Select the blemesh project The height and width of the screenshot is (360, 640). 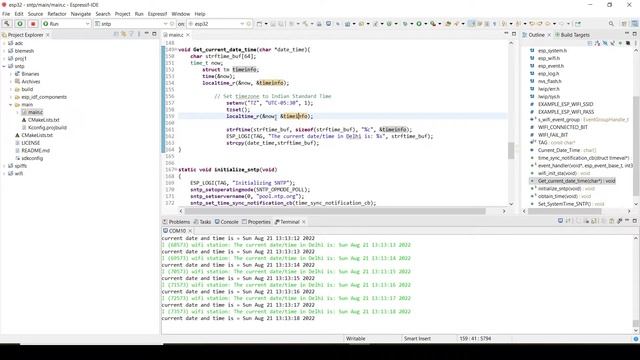click(x=21, y=51)
